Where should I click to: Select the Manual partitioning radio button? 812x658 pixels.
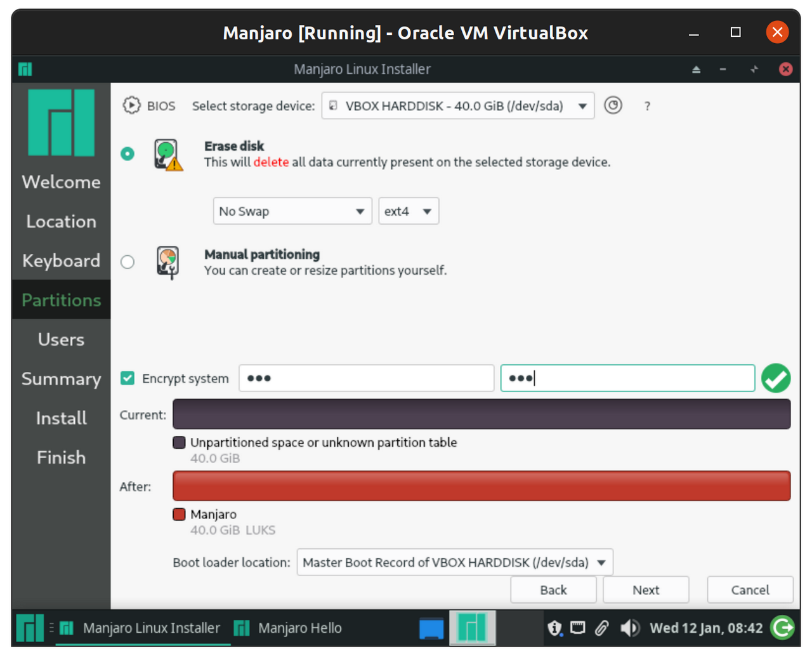click(128, 262)
